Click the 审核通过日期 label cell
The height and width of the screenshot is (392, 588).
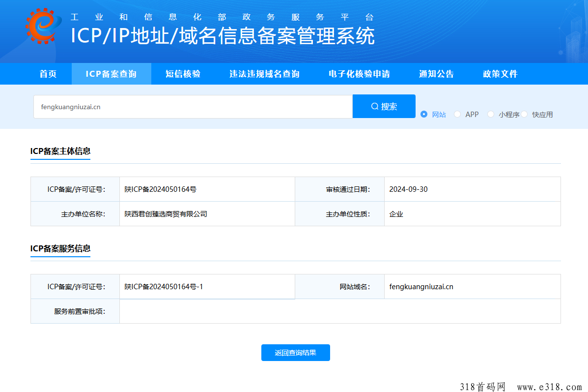pos(340,189)
